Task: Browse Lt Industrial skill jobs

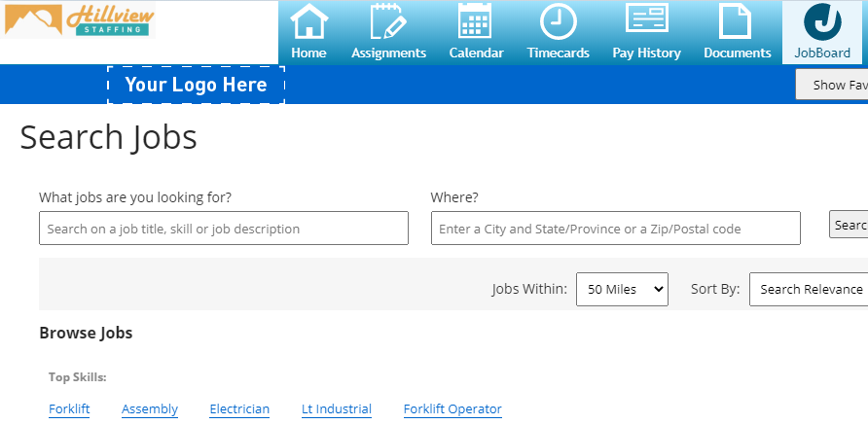Action: [337, 408]
